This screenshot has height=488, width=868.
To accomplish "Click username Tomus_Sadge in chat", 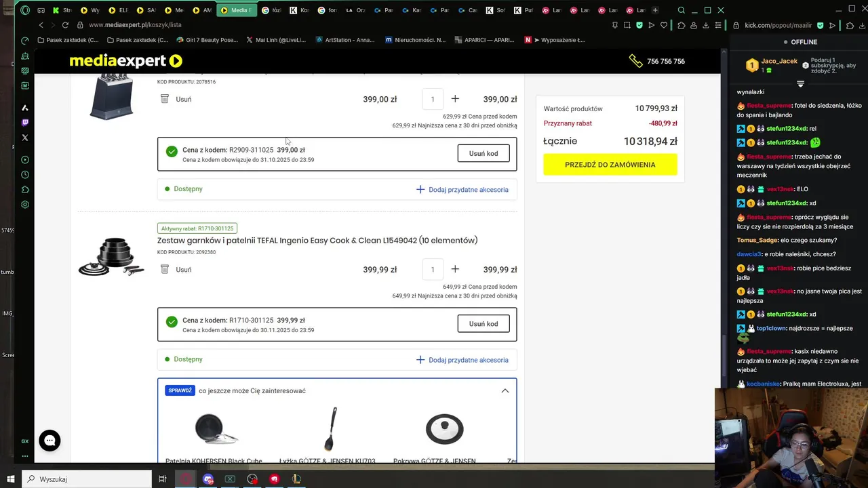I will point(757,240).
